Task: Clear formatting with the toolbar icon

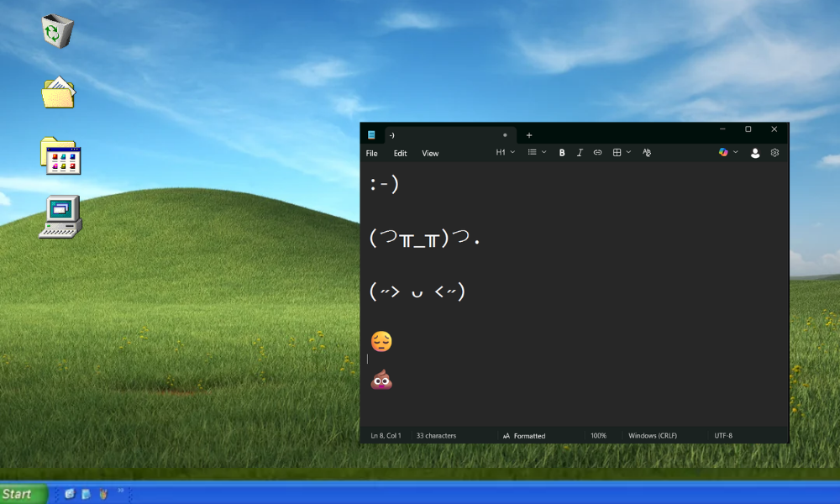Action: pyautogui.click(x=647, y=153)
